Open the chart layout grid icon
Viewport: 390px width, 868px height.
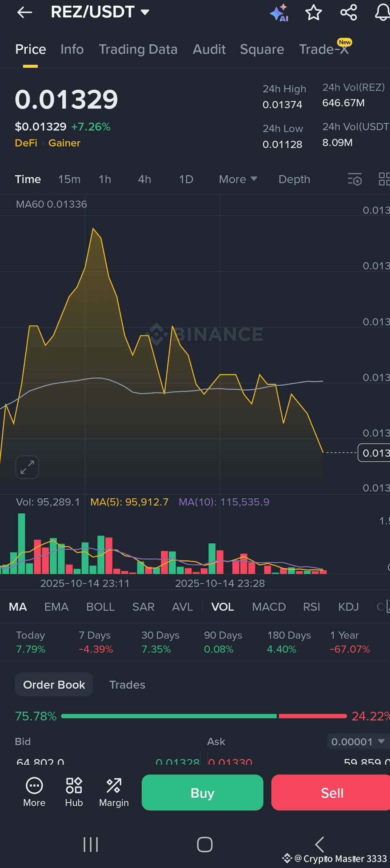[x=384, y=179]
